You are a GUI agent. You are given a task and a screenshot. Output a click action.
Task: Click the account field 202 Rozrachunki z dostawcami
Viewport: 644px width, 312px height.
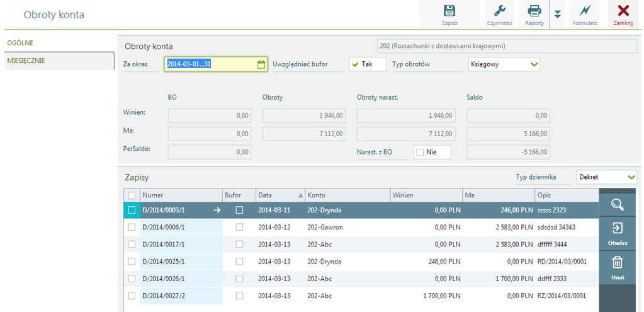[507, 46]
